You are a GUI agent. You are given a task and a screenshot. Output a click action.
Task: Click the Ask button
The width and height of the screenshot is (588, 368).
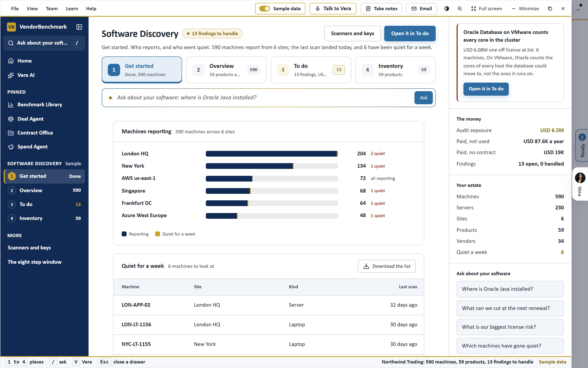point(423,98)
